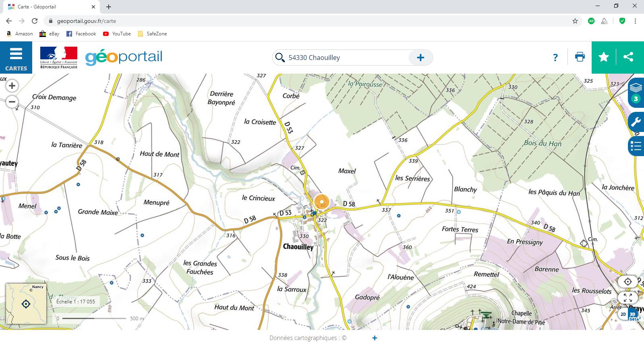Image resolution: width=644 pixels, height=346 pixels.
Task: Expand the Données cartographiques plus
Action: pyautogui.click(x=374, y=338)
